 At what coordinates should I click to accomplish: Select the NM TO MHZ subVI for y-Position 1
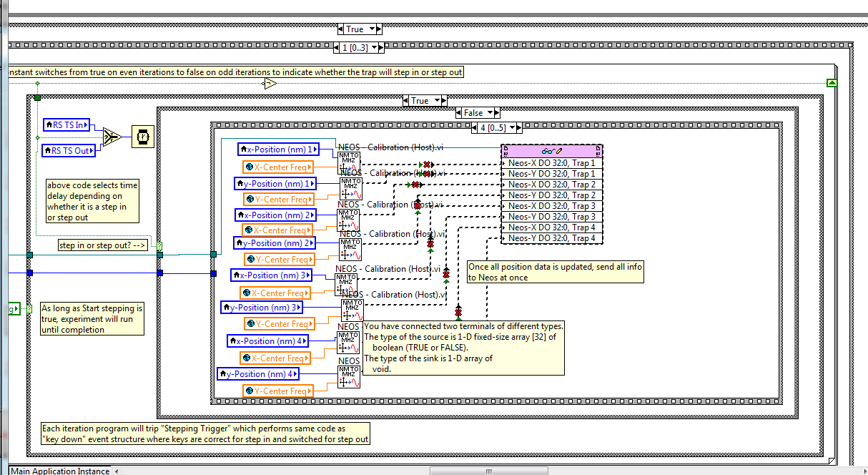350,187
